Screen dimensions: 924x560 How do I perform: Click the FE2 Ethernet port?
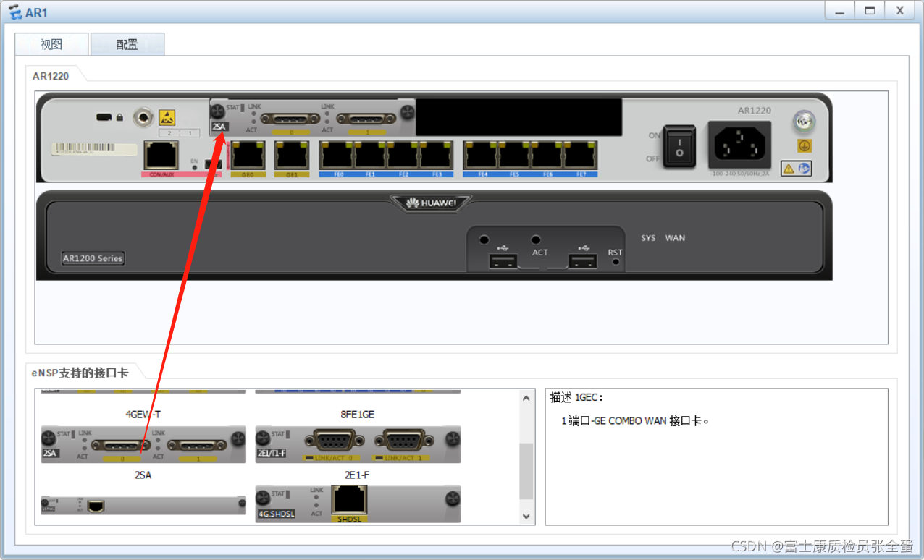click(403, 155)
